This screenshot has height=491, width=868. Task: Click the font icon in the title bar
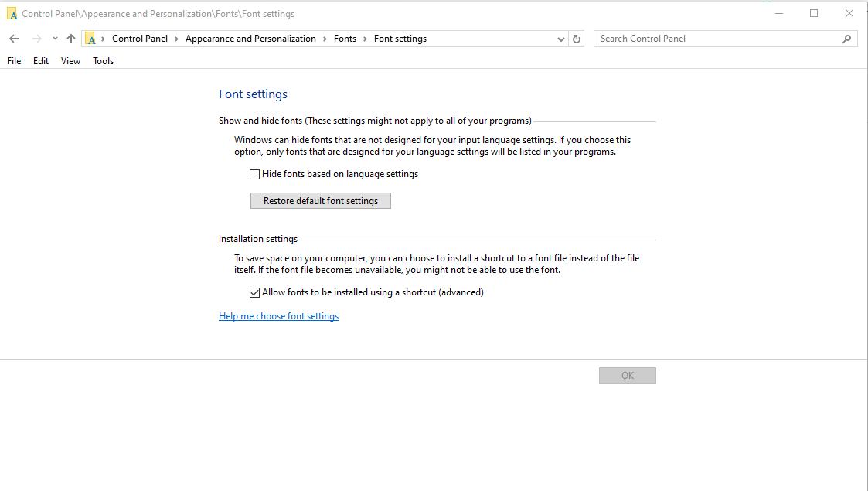click(12, 14)
